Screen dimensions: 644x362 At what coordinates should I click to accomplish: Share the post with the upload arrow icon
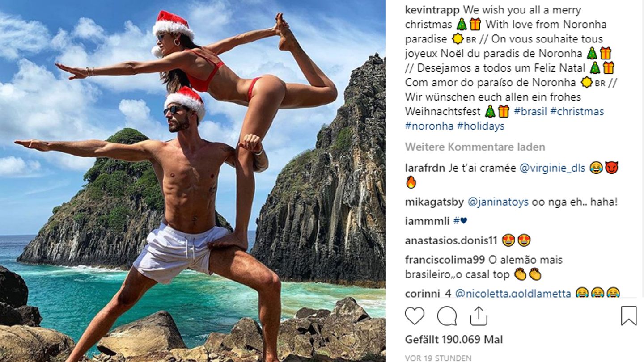(x=479, y=316)
